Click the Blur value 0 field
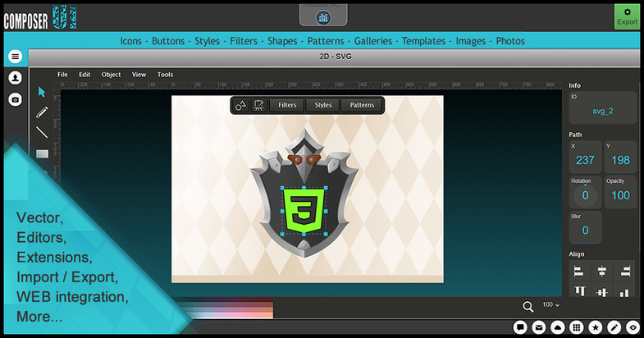The image size is (644, 338). 585,227
